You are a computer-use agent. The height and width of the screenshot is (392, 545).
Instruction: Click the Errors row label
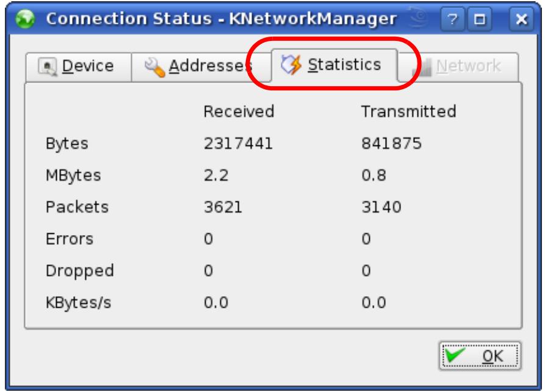click(x=70, y=239)
